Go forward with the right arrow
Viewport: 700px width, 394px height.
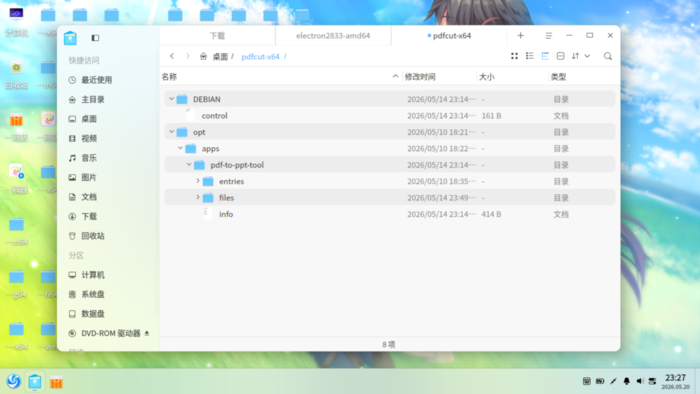(188, 56)
